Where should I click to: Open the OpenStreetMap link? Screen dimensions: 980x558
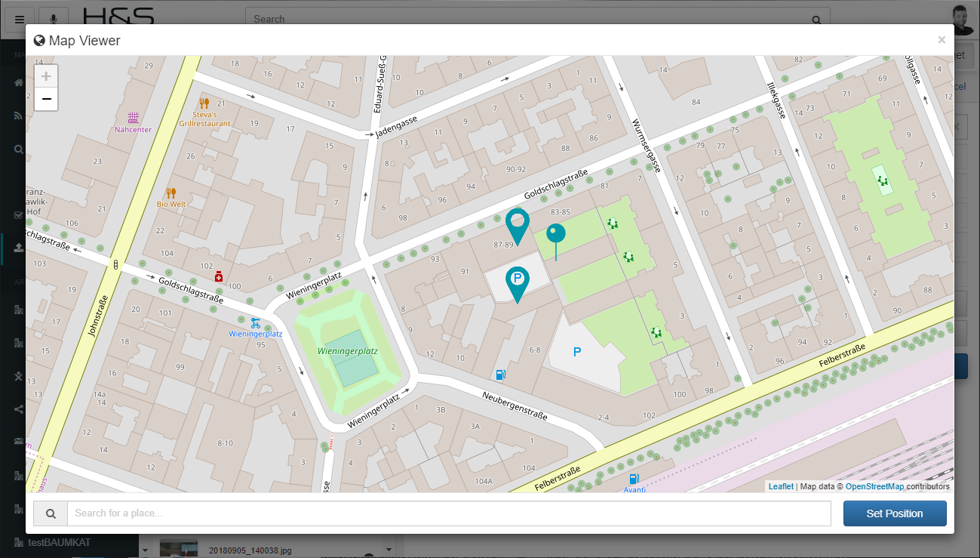(874, 487)
